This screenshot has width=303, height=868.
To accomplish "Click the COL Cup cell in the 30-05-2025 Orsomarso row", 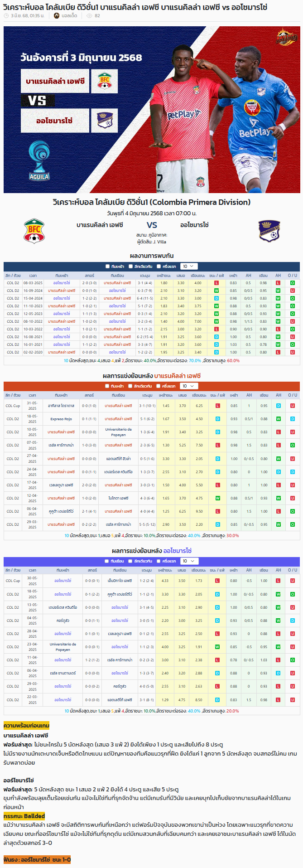I will tap(13, 581).
